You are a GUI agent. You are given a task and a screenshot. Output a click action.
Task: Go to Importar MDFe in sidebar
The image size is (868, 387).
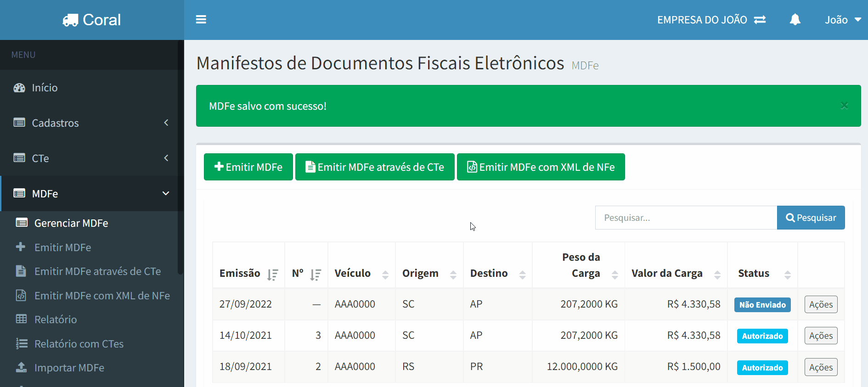(x=69, y=368)
